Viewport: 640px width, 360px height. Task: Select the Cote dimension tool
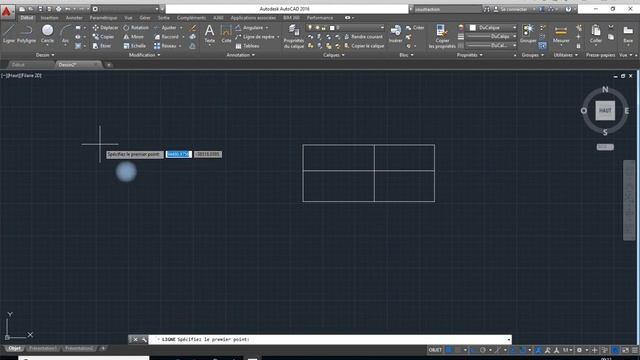tap(226, 33)
